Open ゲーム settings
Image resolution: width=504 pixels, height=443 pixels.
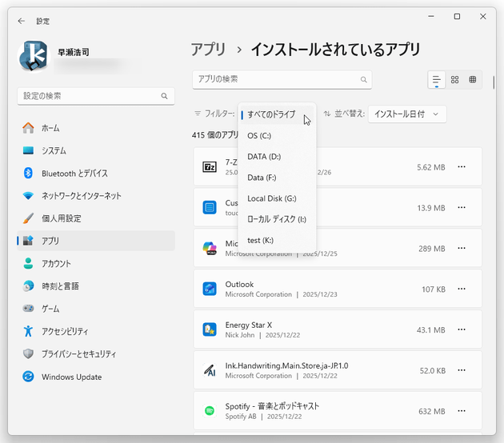point(96,309)
